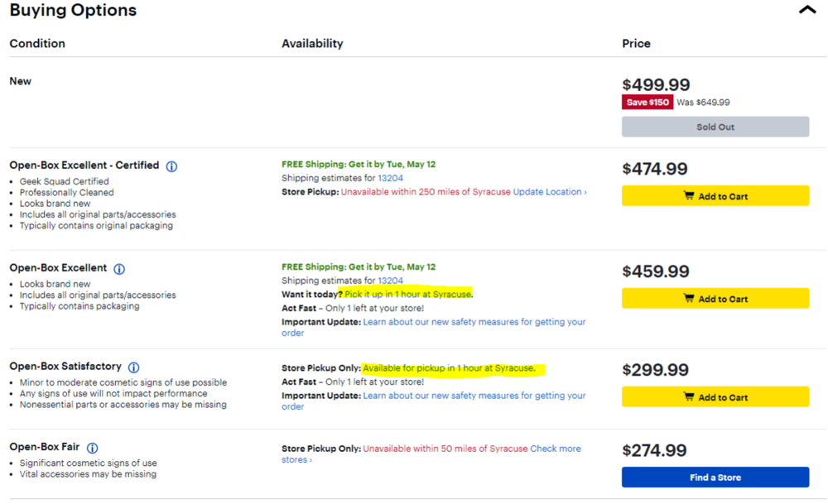Click the Open-Box Satisfactory condition title

click(65, 367)
